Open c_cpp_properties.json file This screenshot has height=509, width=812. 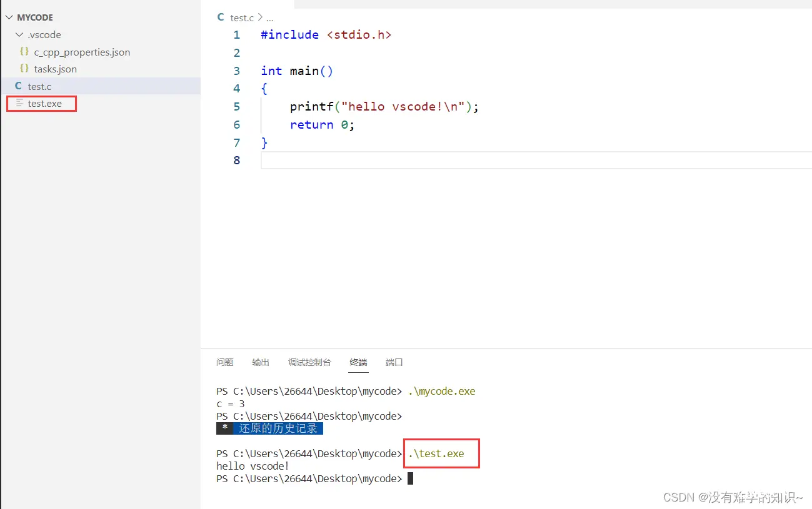[x=82, y=52]
